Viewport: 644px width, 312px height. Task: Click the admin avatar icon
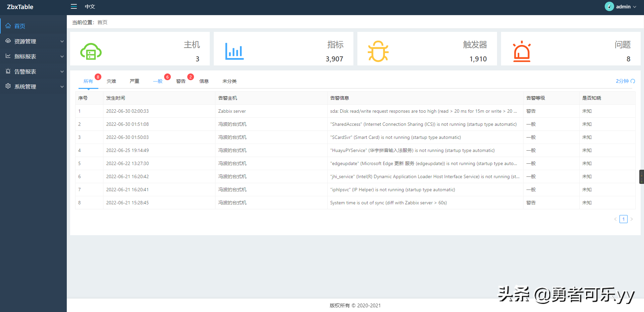[x=609, y=6]
